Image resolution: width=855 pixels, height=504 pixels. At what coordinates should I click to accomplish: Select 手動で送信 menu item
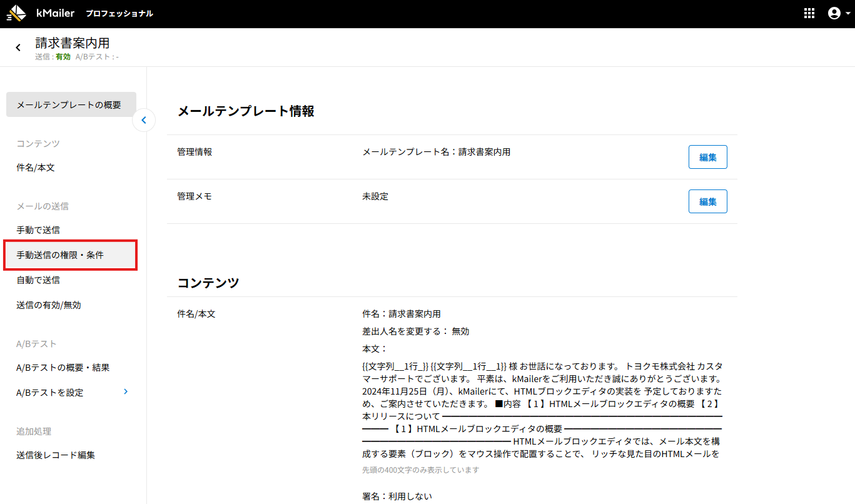click(38, 230)
